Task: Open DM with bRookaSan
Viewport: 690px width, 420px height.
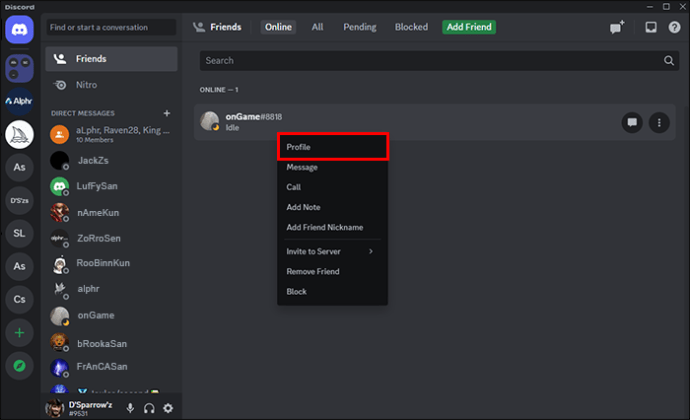Action: pos(111,343)
